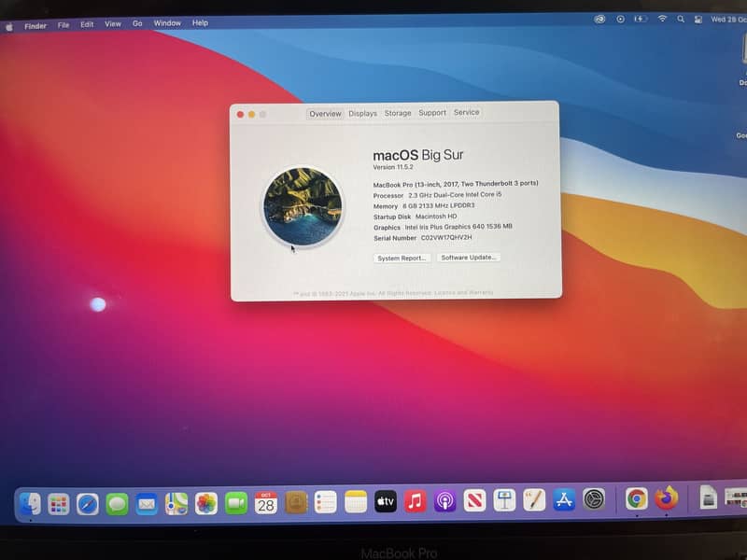The image size is (747, 560).
Task: Open the Mail app in dock
Action: point(147,504)
